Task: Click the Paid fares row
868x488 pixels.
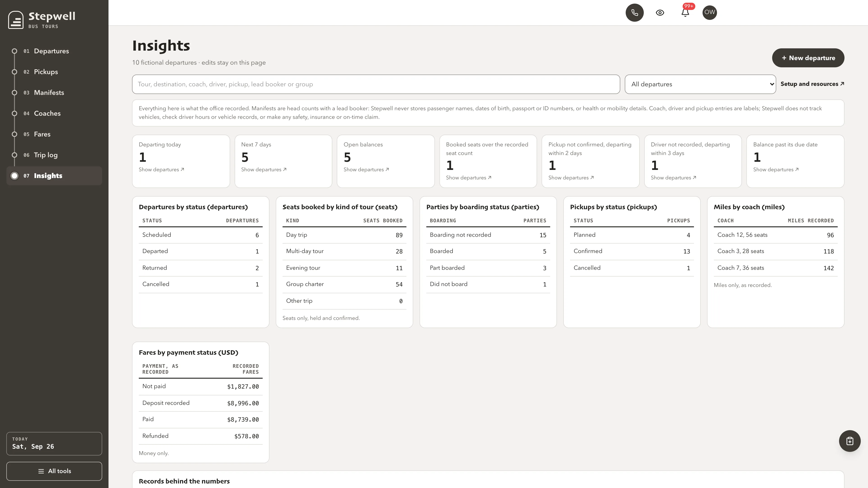Action: tap(200, 420)
